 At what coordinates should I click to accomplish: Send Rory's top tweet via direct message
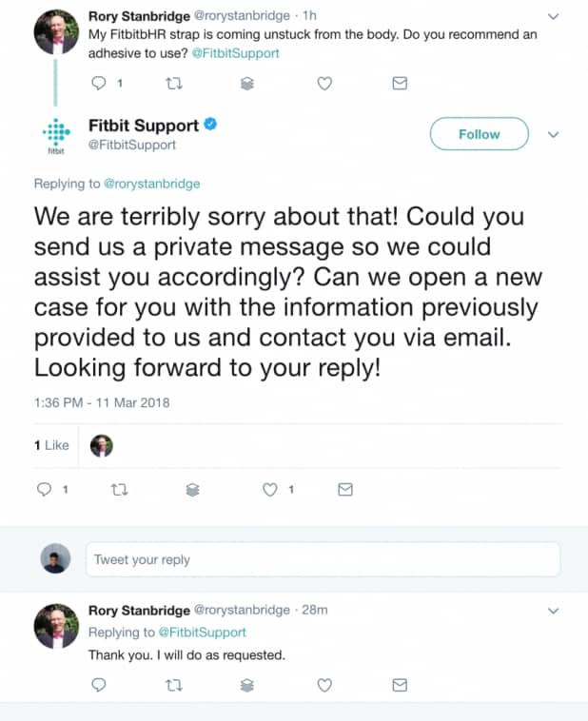[400, 84]
